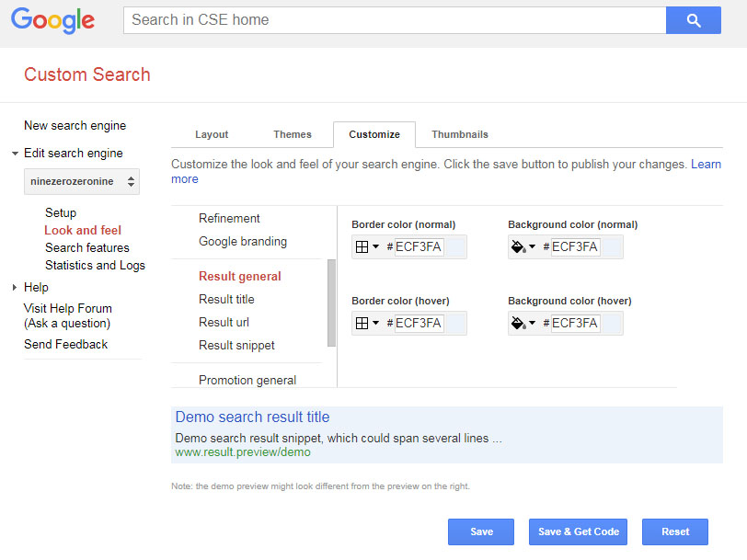Click the Border color (normal) swatch
The height and width of the screenshot is (560, 747).
click(x=454, y=246)
